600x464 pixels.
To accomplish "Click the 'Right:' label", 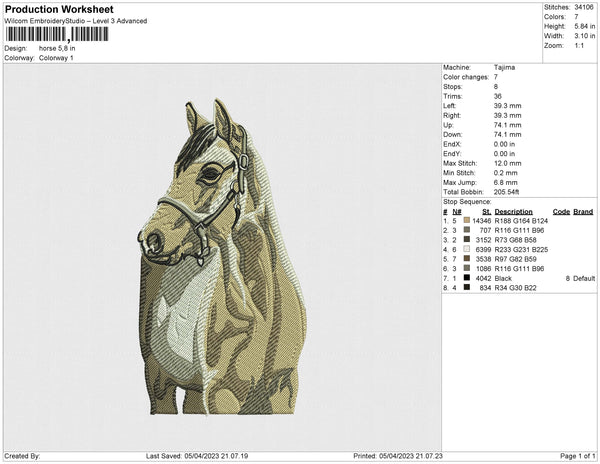I will pos(452,115).
